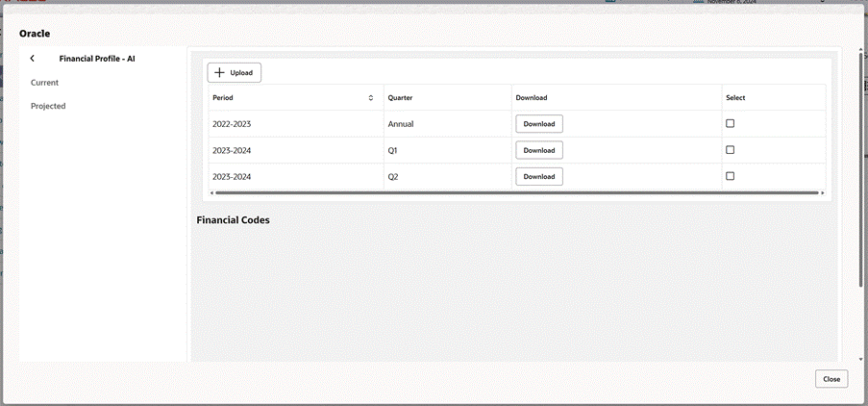This screenshot has width=868, height=406.
Task: Close the Oracle dialog
Action: 831,379
